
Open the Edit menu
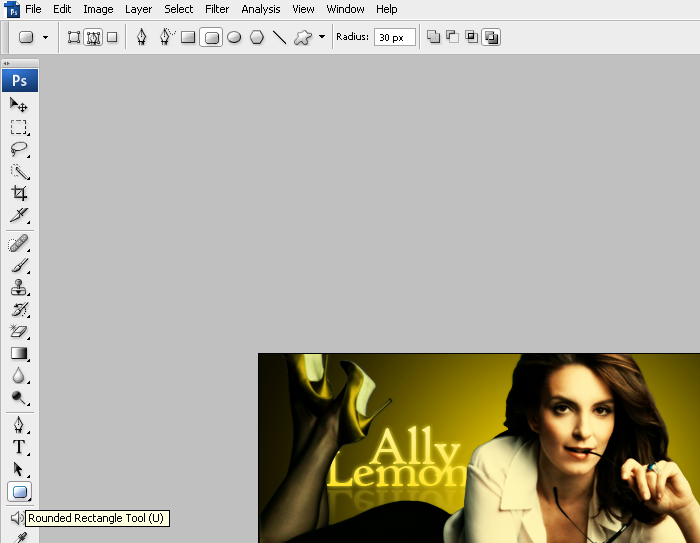tap(62, 9)
